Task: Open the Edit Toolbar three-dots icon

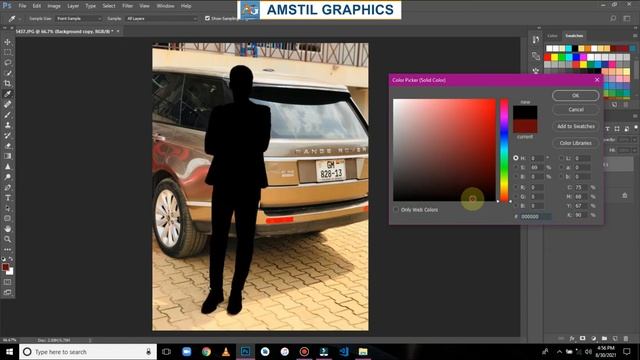Action: point(7,249)
